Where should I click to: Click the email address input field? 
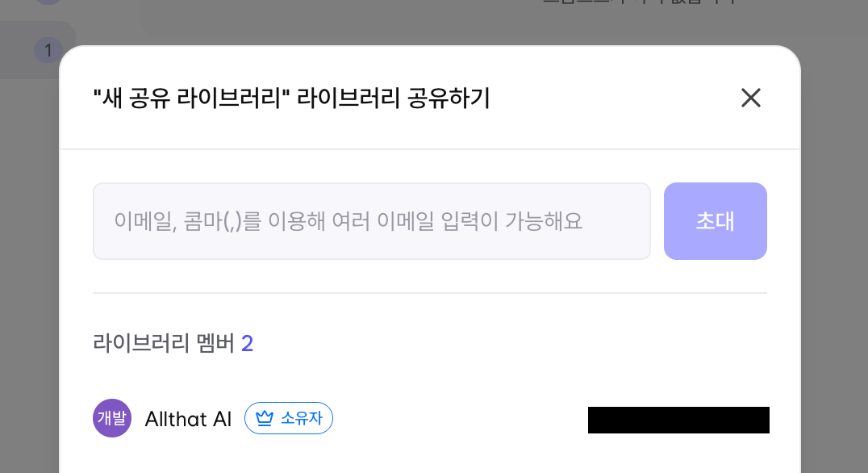371,221
